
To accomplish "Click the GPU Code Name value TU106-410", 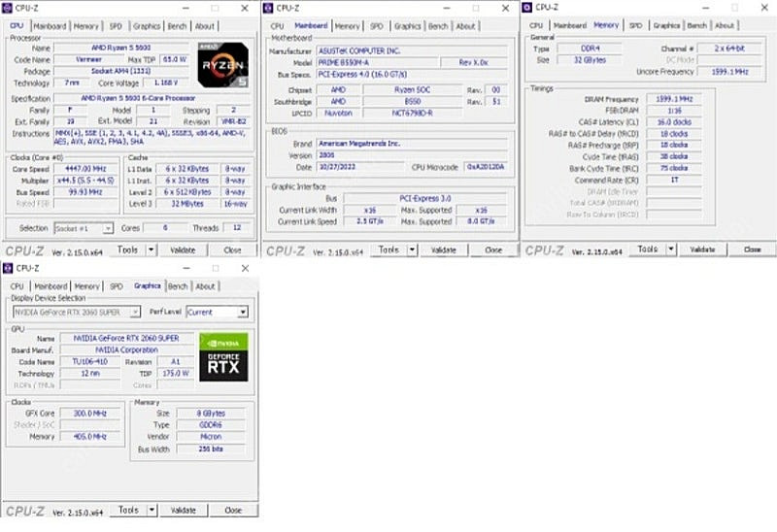I will 90,361.
